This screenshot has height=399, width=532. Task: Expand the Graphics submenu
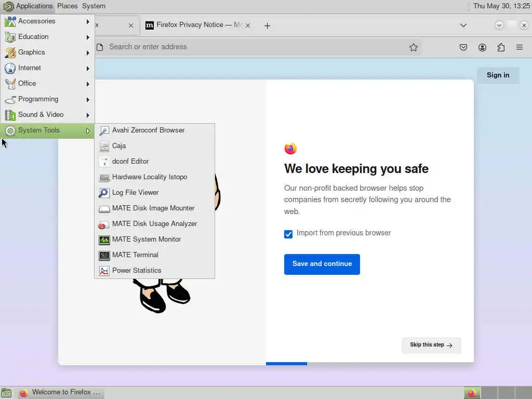[47, 52]
